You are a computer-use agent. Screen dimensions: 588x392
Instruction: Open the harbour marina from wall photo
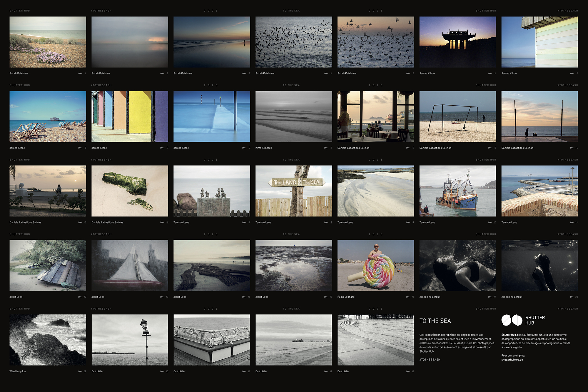pos(539,191)
